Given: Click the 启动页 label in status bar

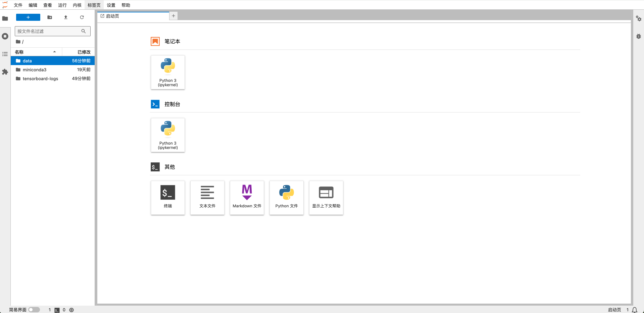Looking at the screenshot, I should tap(614, 310).
